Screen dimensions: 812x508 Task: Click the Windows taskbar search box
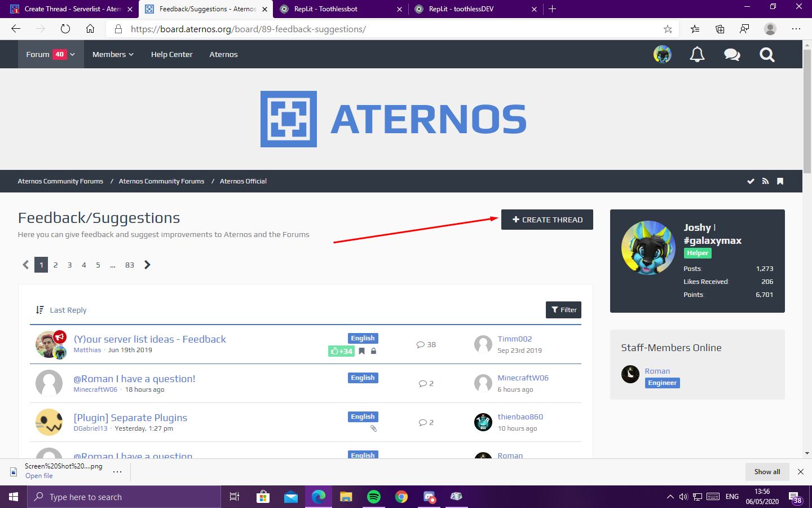pyautogui.click(x=124, y=497)
